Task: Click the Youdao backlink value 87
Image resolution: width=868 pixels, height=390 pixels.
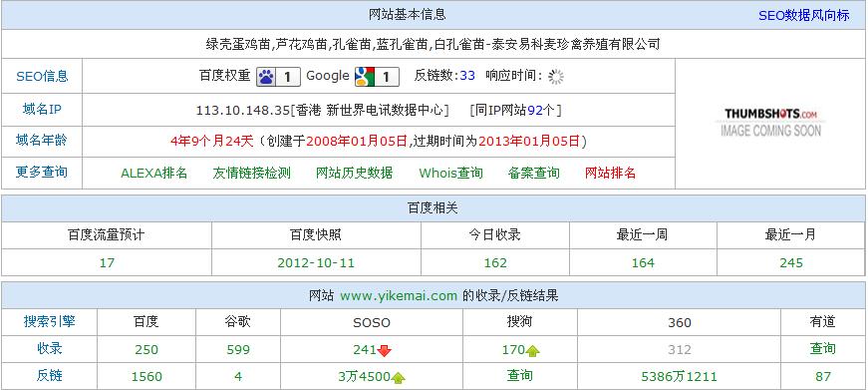Action: [x=823, y=377]
